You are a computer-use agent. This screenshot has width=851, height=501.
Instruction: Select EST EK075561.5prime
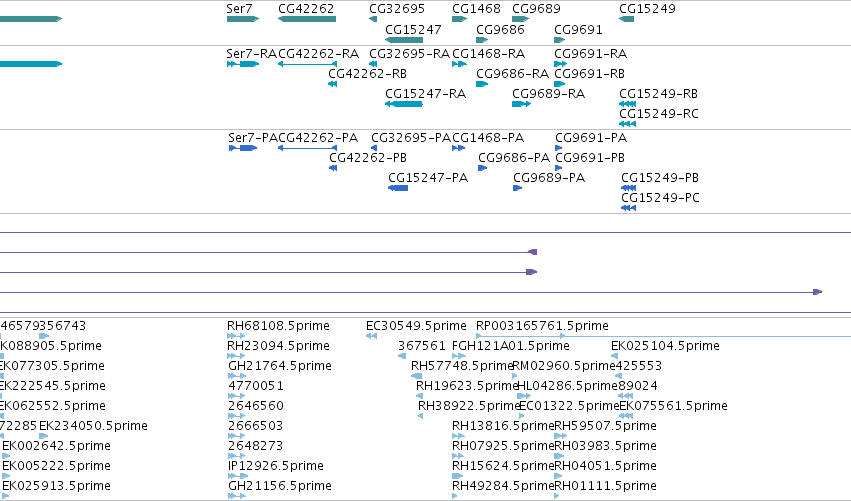point(674,406)
